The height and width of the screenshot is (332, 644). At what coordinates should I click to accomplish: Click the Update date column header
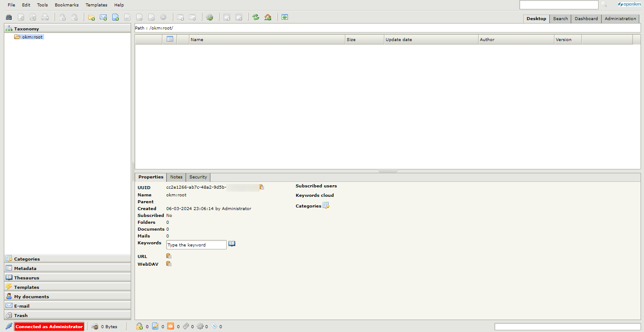coord(398,40)
